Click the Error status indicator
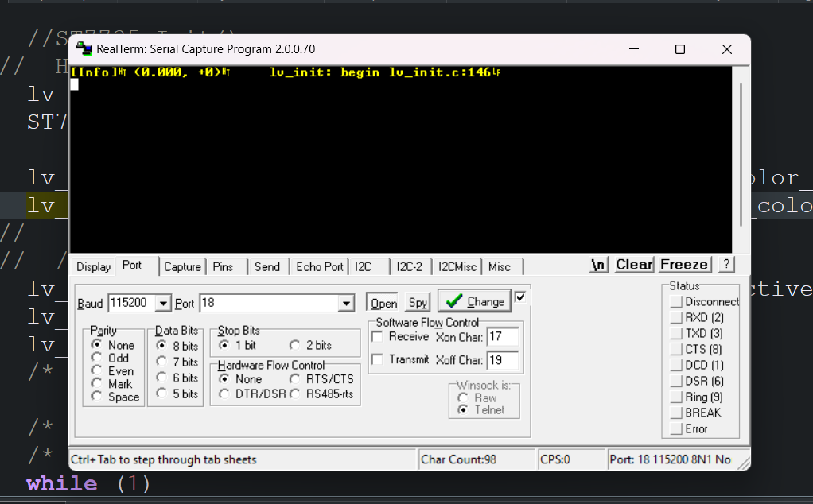Viewport: 813px width, 504px height. coord(675,429)
